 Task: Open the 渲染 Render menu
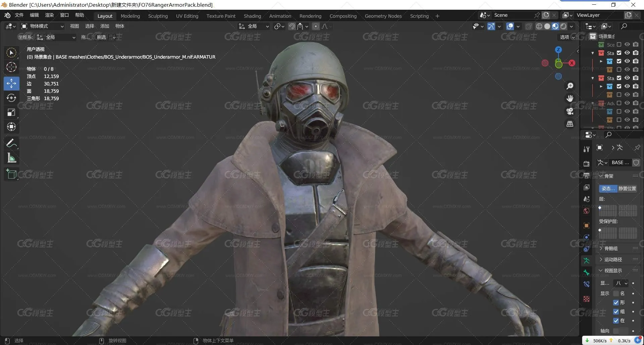(x=49, y=15)
